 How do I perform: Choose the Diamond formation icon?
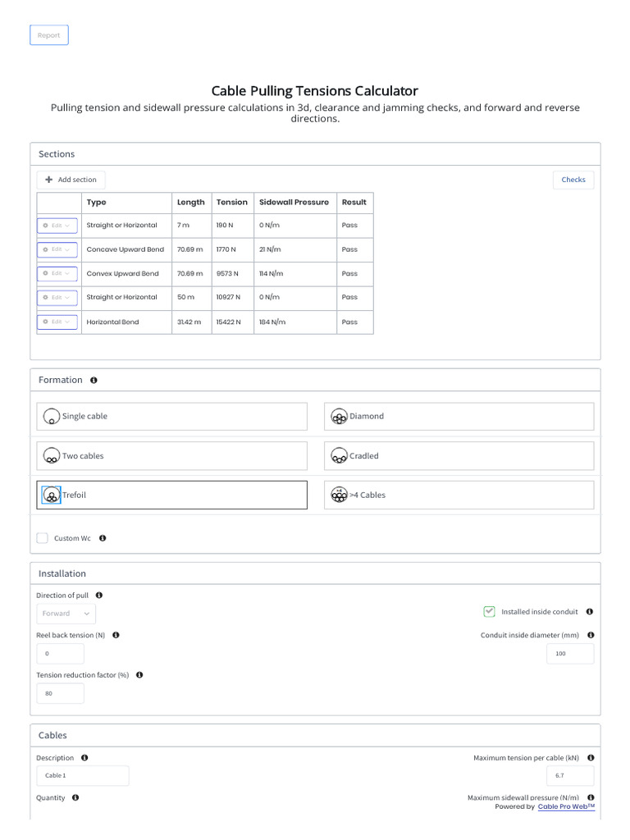coord(339,417)
